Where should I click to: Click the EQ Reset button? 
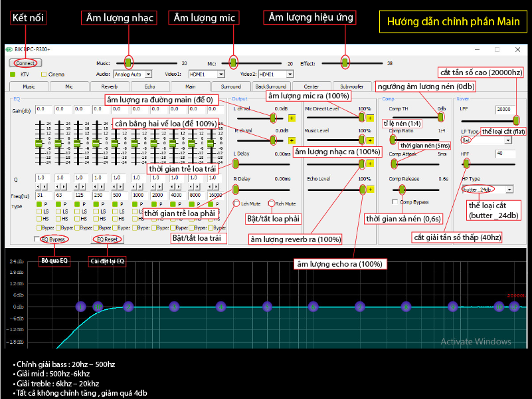coord(107,239)
